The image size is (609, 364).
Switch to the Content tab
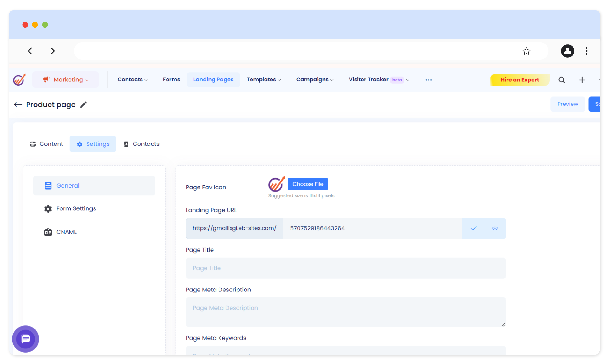pos(46,144)
